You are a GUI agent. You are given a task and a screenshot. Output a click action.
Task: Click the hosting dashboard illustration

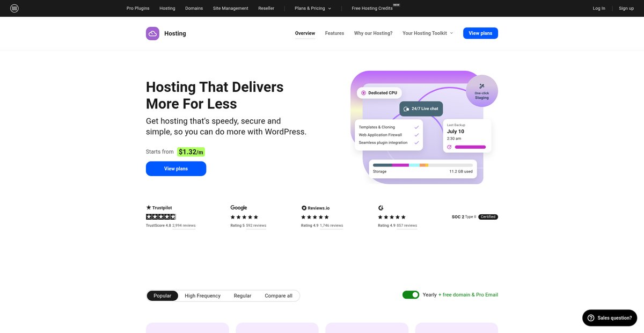[424, 127]
